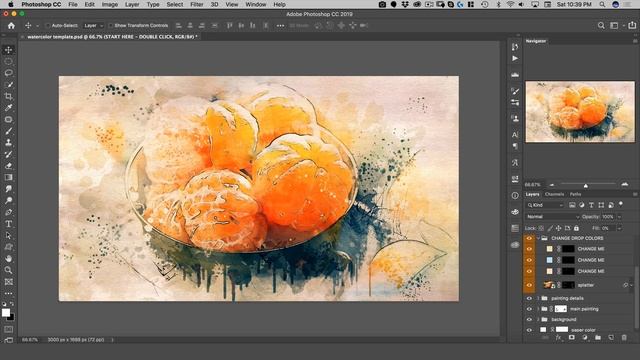Select the Path Selection tool
Image resolution: width=640 pixels, height=360 pixels.
pos(8,236)
